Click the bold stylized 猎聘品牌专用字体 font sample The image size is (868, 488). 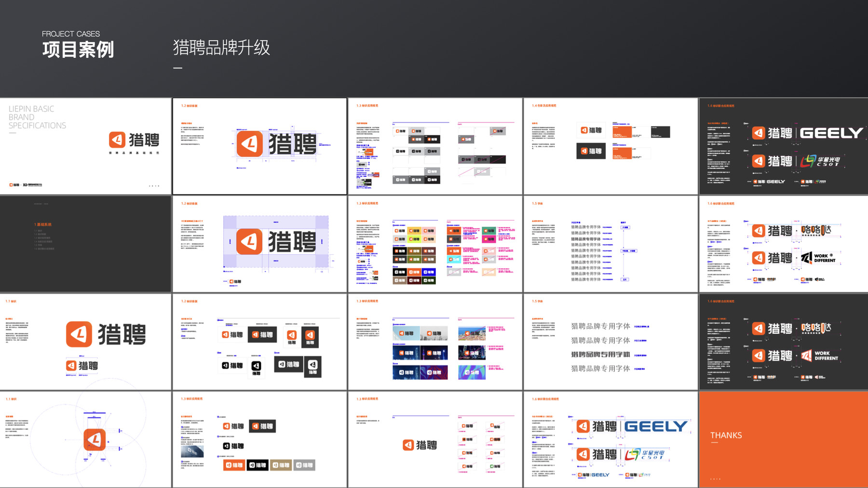click(600, 355)
